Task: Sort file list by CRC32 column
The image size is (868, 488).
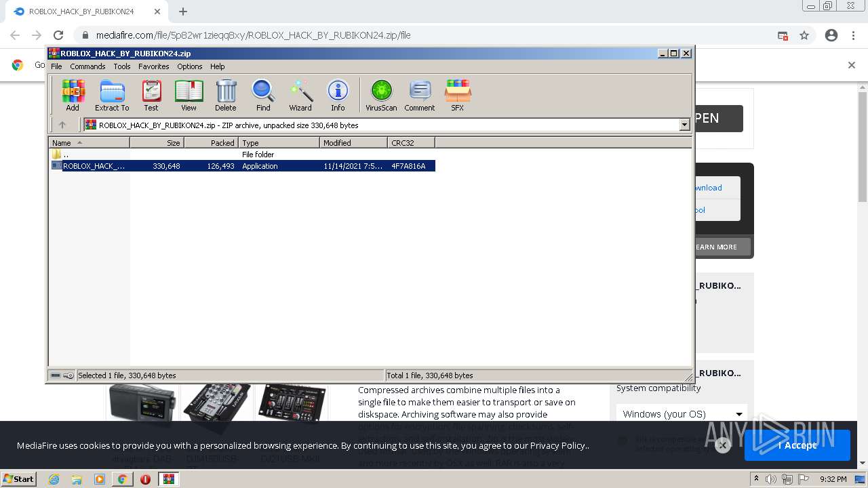Action: pos(411,142)
